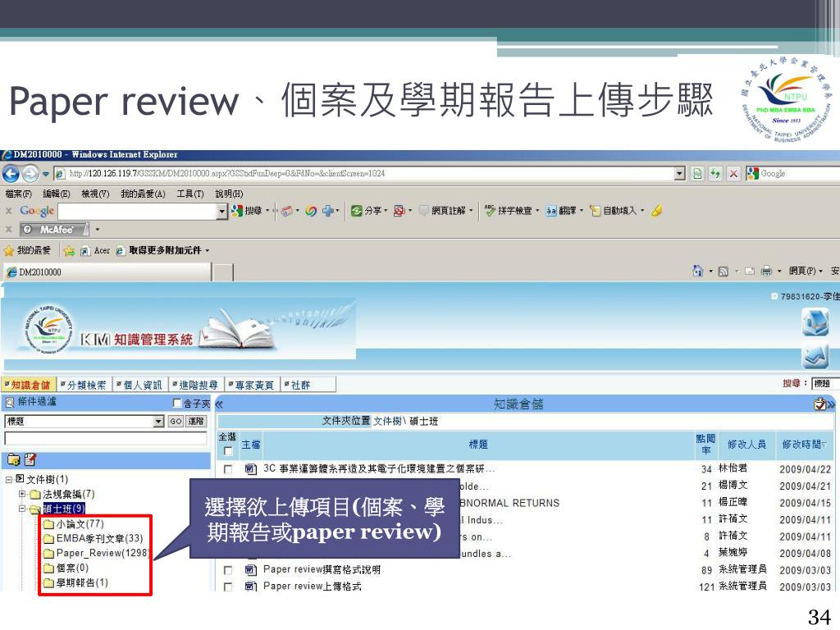
Task: Toggle the 含子夾 checkbox
Action: (x=177, y=403)
